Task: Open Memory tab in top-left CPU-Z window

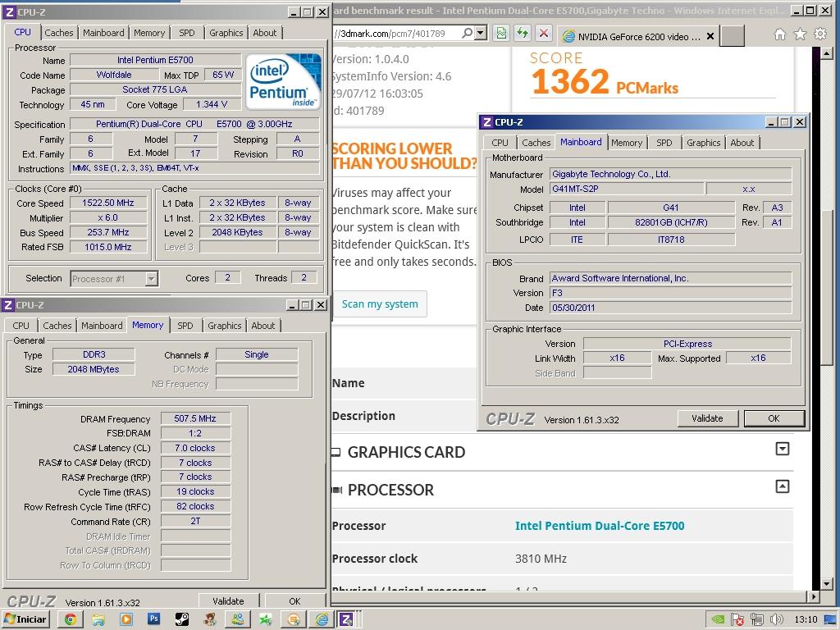Action: (x=149, y=33)
